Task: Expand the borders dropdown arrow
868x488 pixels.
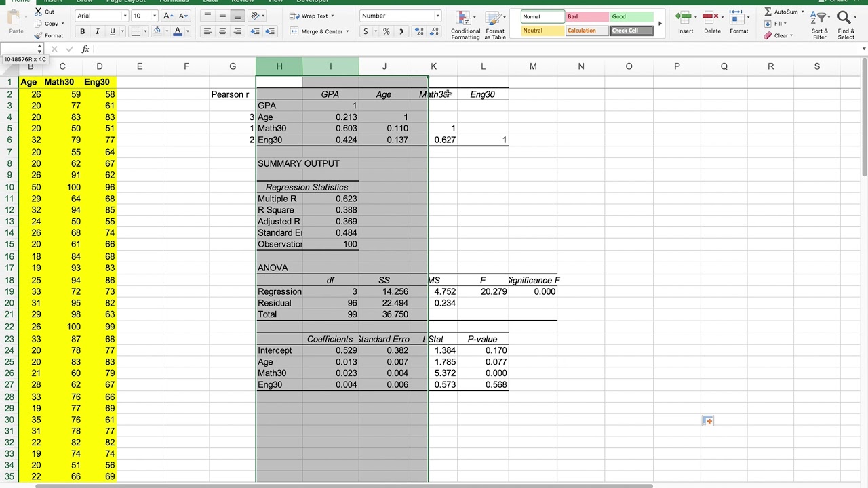Action: click(x=146, y=31)
